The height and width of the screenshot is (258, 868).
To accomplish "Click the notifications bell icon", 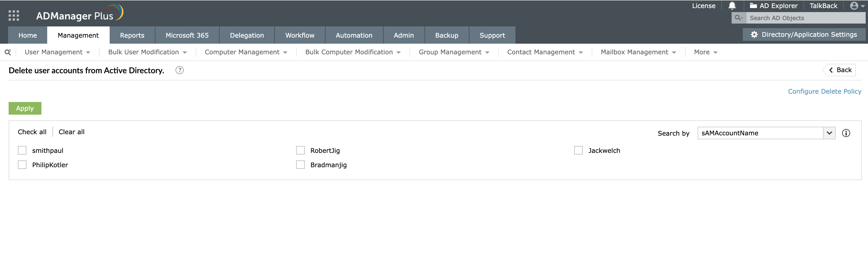I will 732,6.
